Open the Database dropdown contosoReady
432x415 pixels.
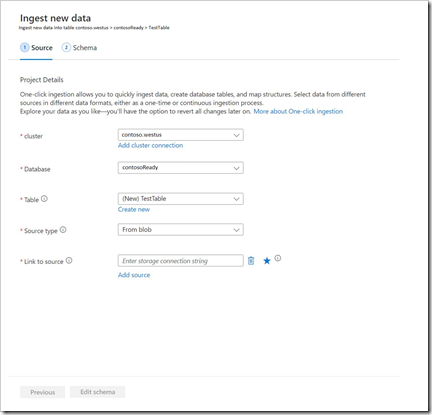click(x=181, y=168)
